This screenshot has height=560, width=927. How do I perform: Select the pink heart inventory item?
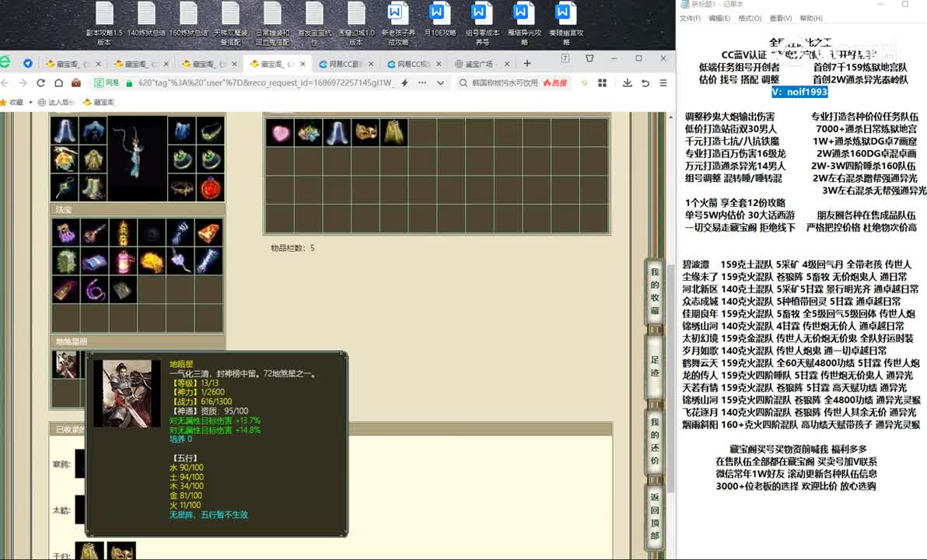(x=279, y=133)
